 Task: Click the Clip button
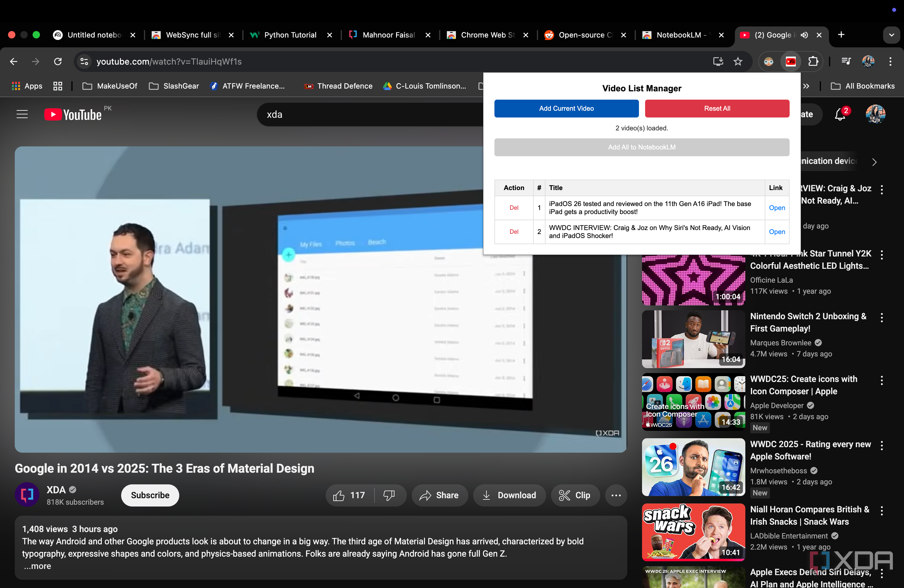pos(575,495)
